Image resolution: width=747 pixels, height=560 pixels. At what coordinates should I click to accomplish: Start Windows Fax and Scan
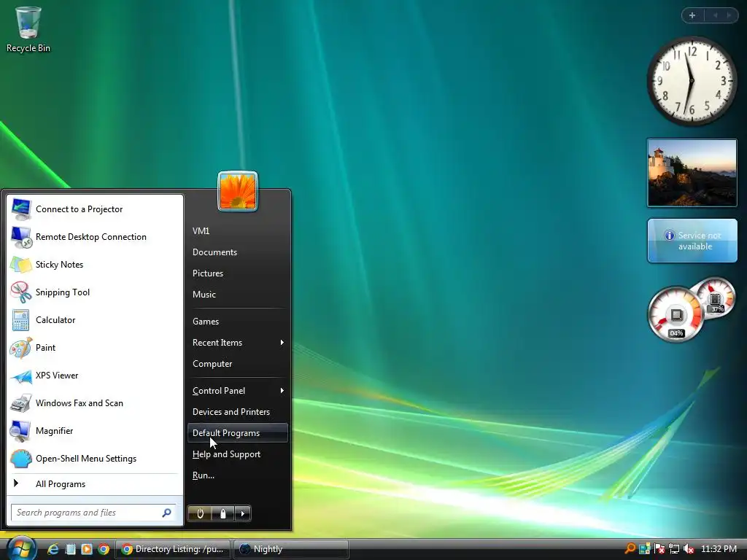94,403
